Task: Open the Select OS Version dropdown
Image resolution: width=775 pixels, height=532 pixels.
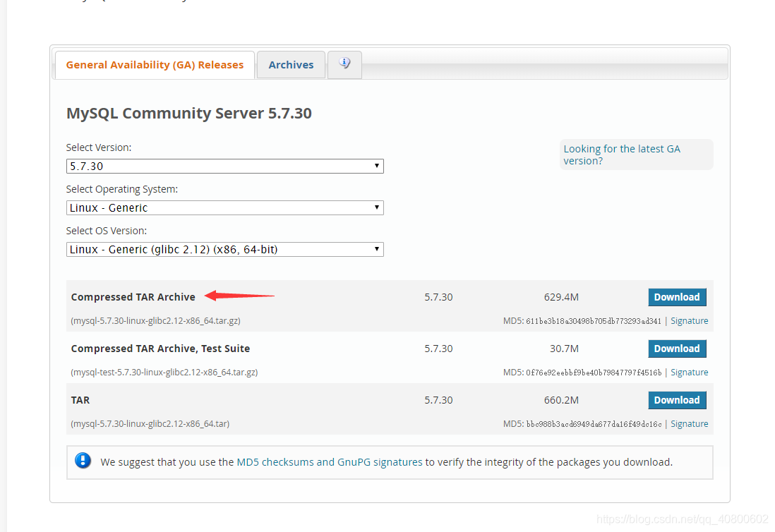Action: 225,249
